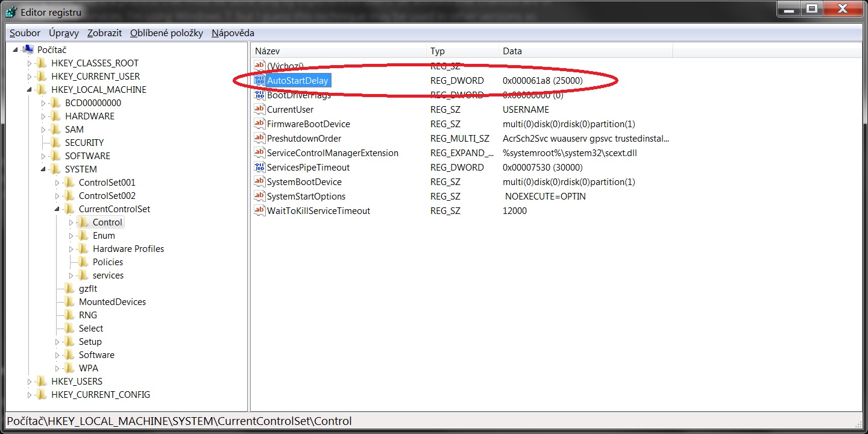The image size is (868, 434).
Task: Select the RNG key label in tree
Action: tap(88, 315)
